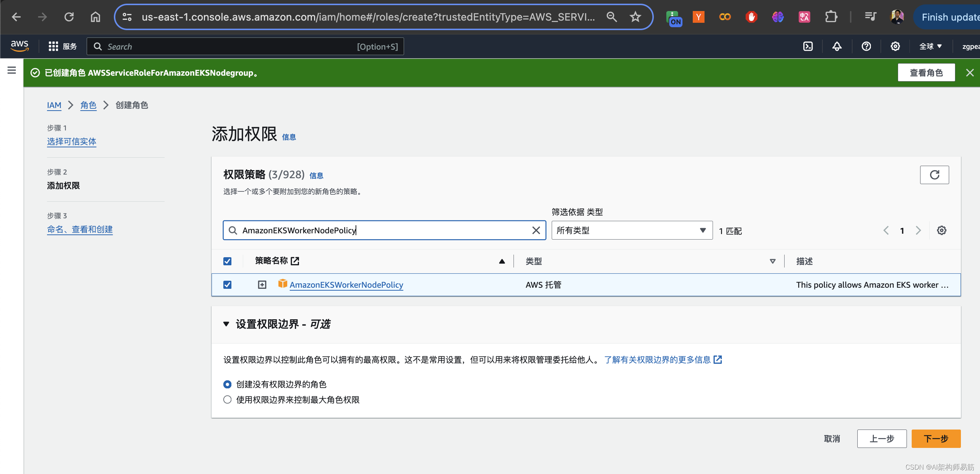Open the filter by type dropdown
Viewport: 980px width, 474px height.
(x=632, y=230)
